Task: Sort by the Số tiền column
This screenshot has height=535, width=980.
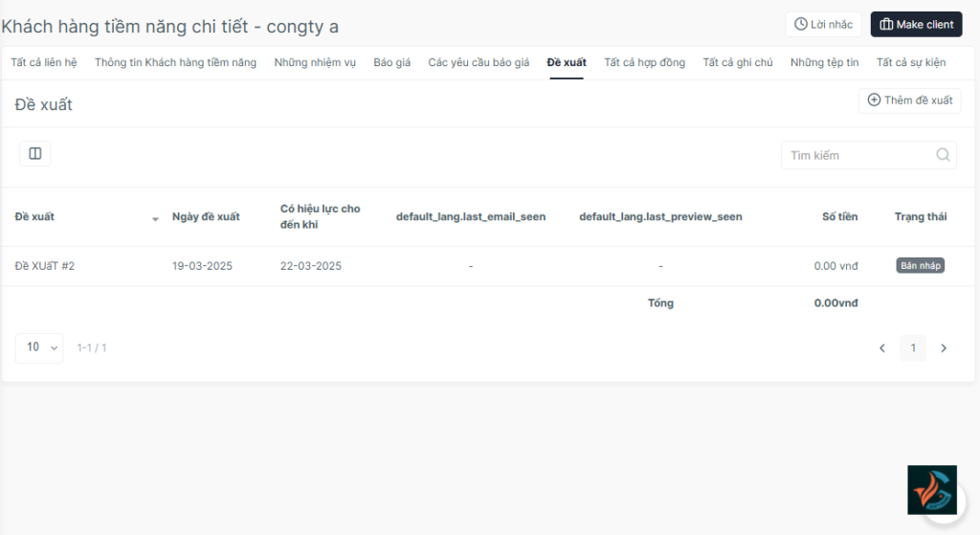Action: point(840,217)
